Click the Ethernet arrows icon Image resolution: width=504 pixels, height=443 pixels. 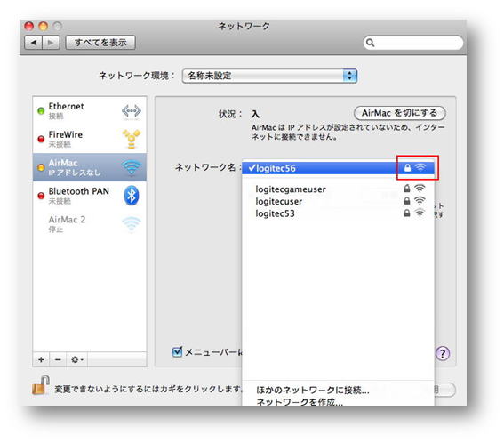132,111
